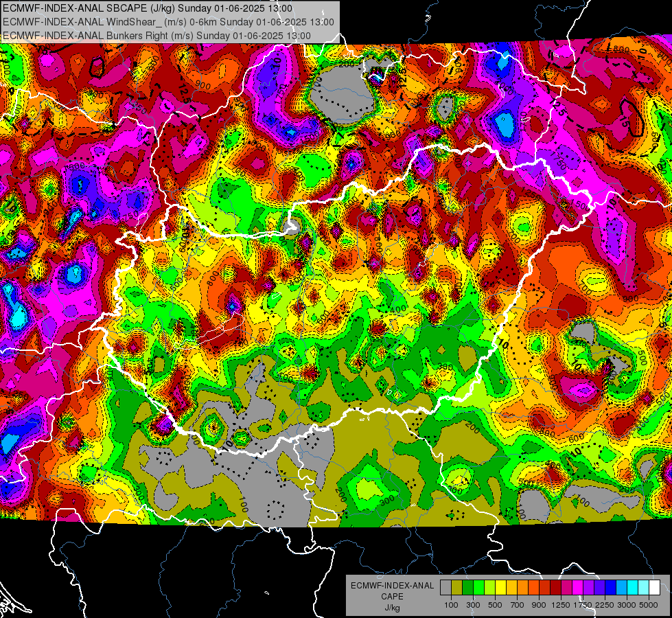Choose the dark maroon swatch before the 1250 tick
Image resolution: width=672 pixels, height=618 pixels.
[555, 588]
